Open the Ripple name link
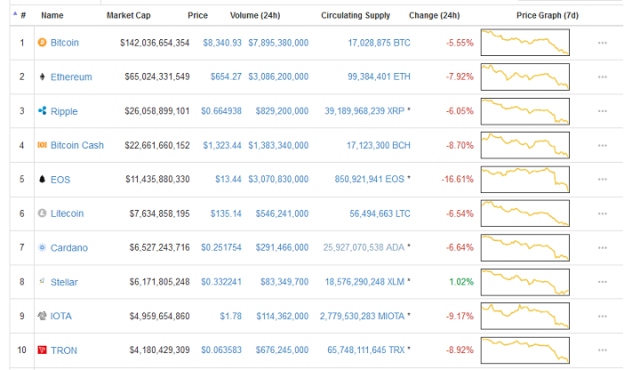 pyautogui.click(x=64, y=111)
